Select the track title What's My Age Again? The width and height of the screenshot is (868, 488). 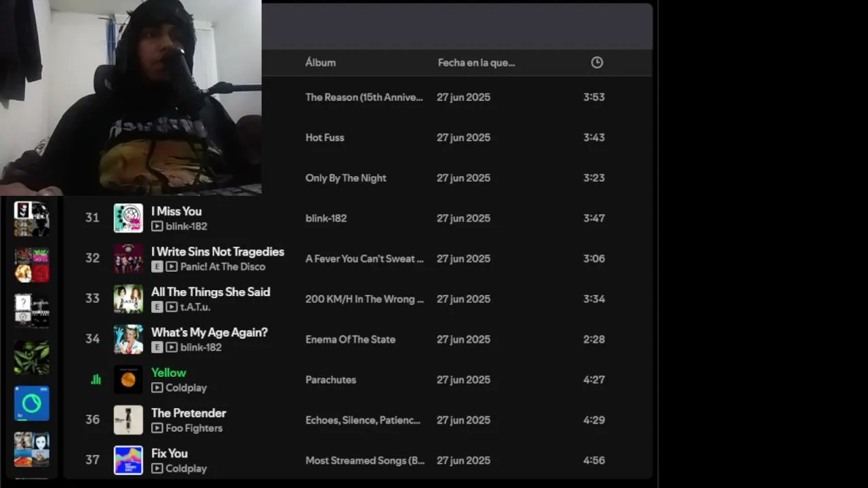pos(210,332)
